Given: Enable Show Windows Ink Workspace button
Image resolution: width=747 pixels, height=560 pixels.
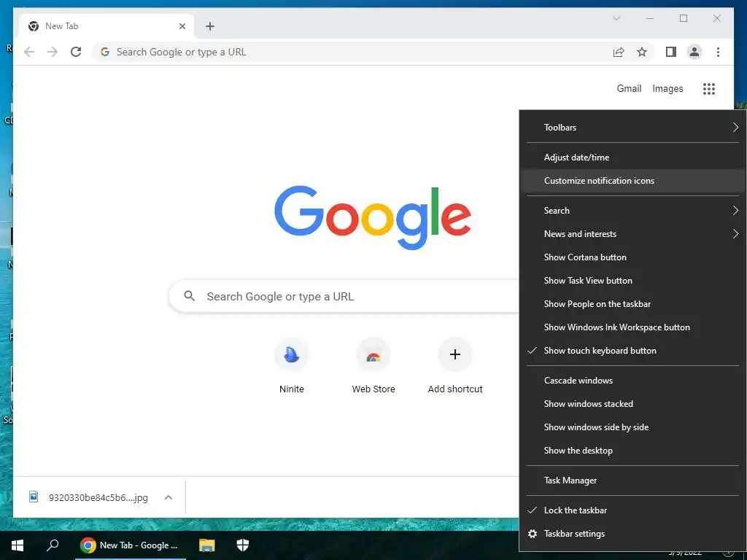Looking at the screenshot, I should [632, 327].
